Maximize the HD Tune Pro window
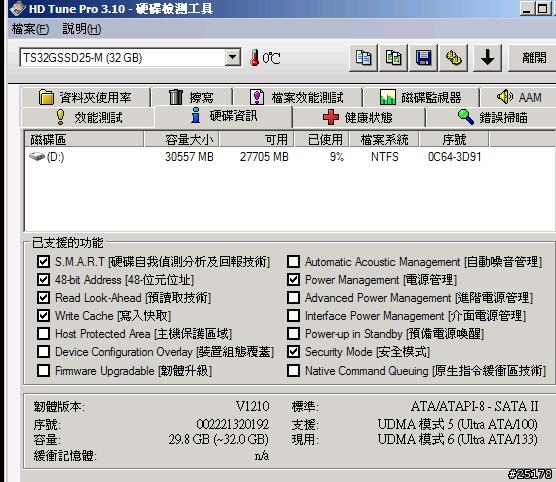Screen dimensions: 556x482 (x=542, y=8)
